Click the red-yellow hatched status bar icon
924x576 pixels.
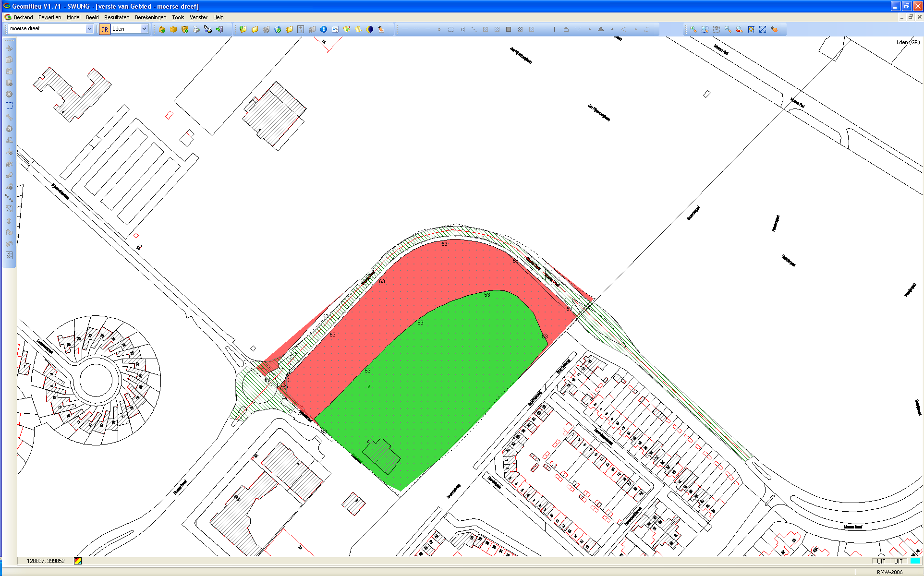pyautogui.click(x=78, y=561)
